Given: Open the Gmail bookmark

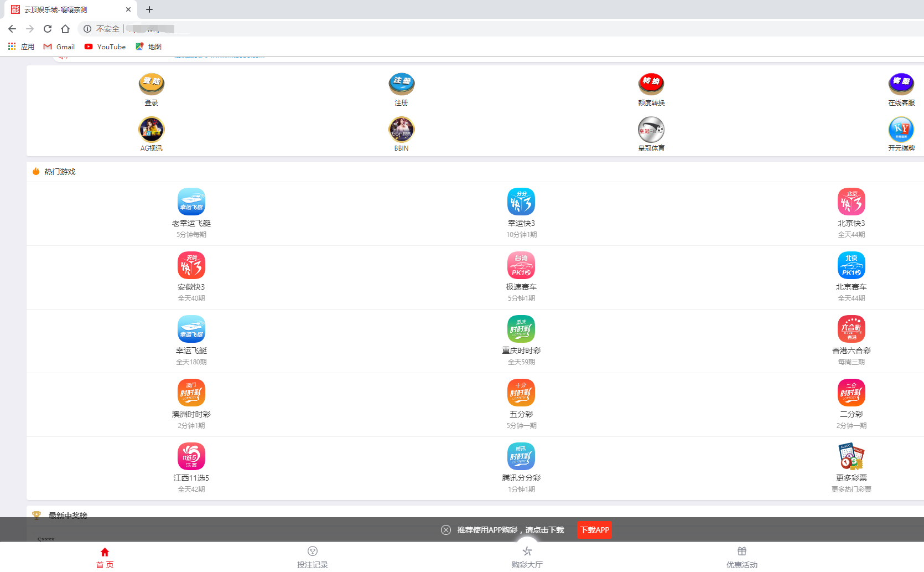Looking at the screenshot, I should [x=59, y=47].
